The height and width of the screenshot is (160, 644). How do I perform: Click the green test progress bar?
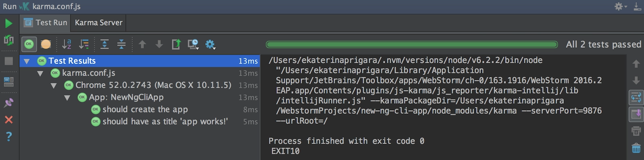click(412, 44)
